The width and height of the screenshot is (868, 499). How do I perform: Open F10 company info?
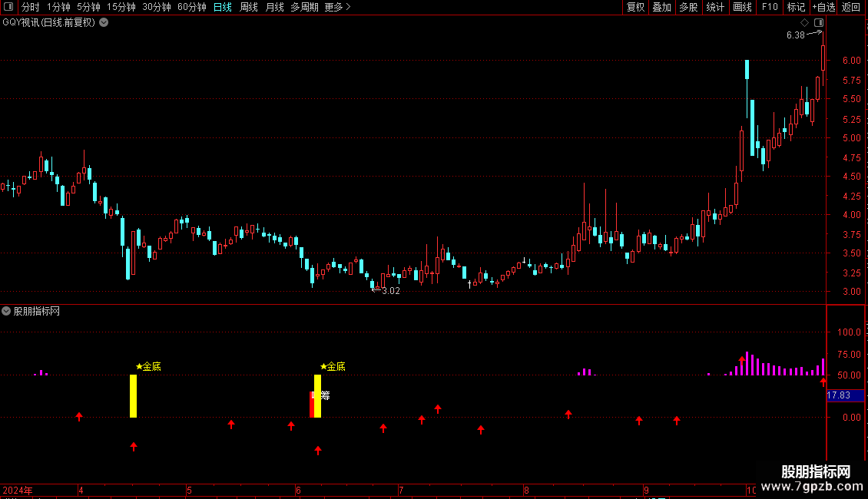pos(770,7)
